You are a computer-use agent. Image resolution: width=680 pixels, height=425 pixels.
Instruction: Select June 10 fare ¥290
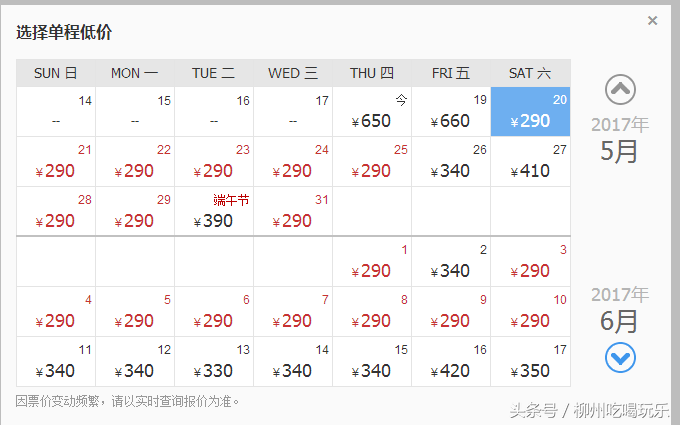(x=530, y=311)
